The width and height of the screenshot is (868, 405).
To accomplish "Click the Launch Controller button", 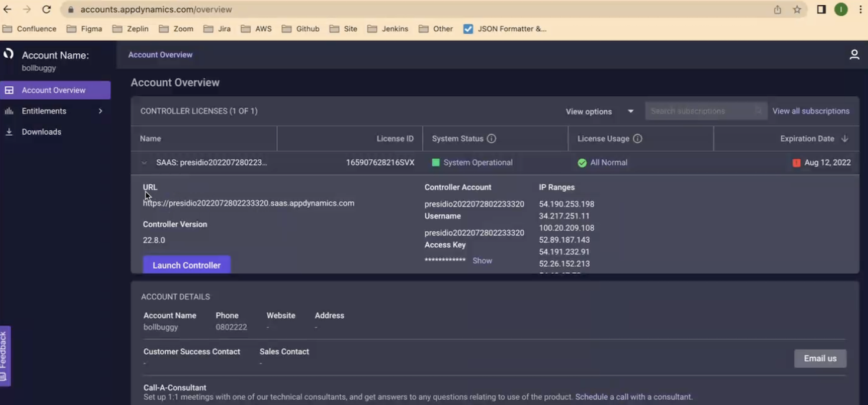I will pos(186,265).
